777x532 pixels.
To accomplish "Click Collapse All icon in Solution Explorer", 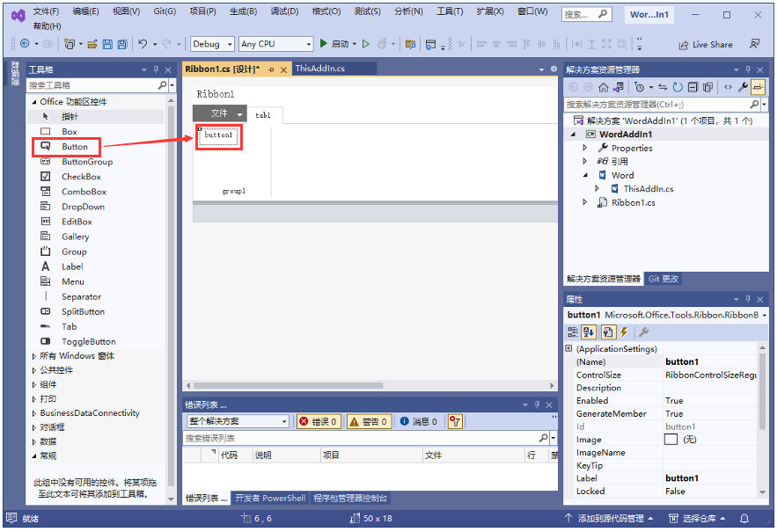I will [x=693, y=88].
